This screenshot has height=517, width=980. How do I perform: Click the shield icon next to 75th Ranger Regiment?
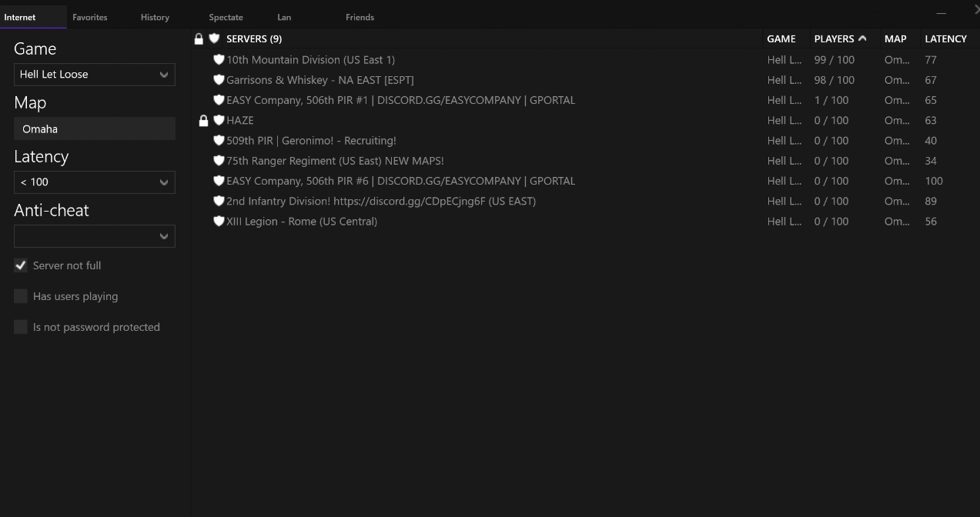[219, 161]
